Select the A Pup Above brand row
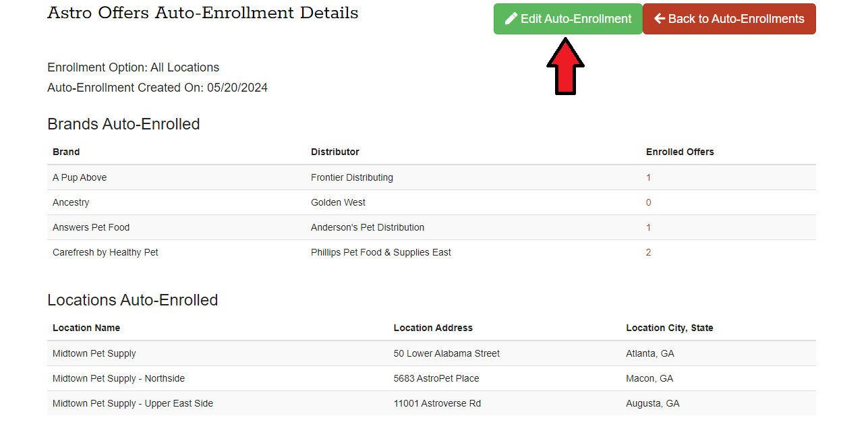 click(x=80, y=177)
